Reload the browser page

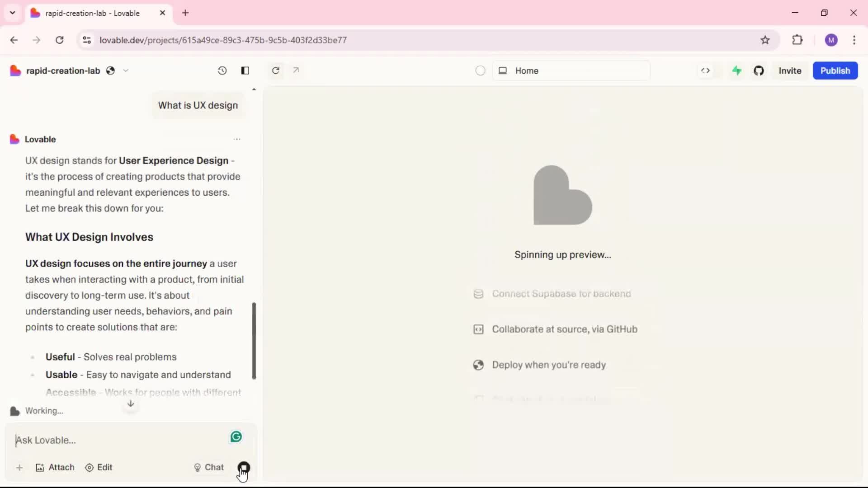coord(59,40)
